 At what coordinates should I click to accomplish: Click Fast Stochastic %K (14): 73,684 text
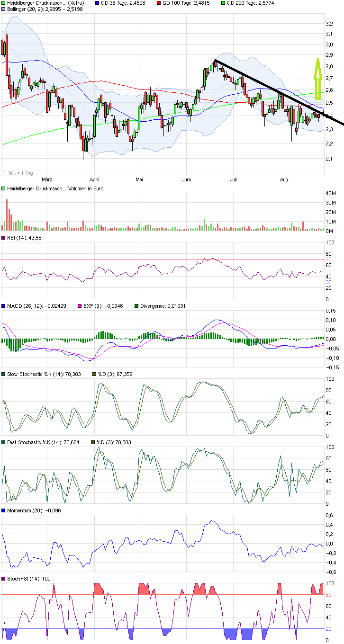tap(43, 442)
